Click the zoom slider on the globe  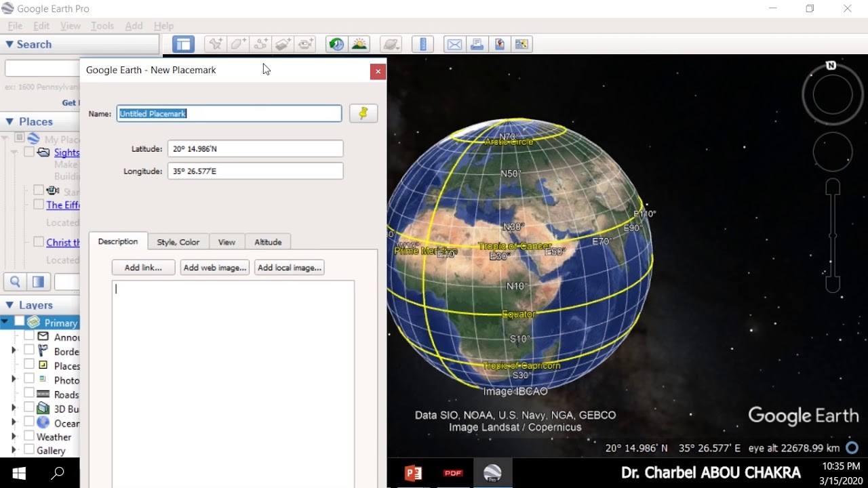tap(833, 236)
